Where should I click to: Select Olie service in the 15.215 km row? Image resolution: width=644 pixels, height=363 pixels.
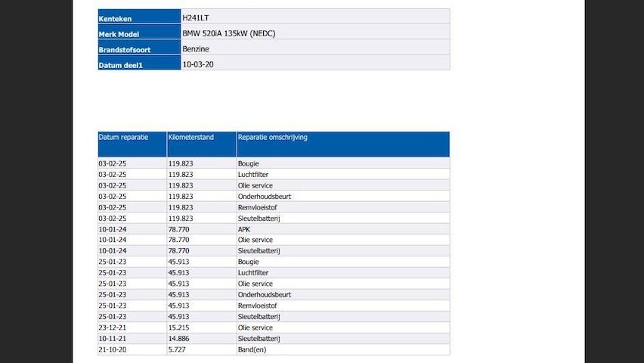(255, 327)
